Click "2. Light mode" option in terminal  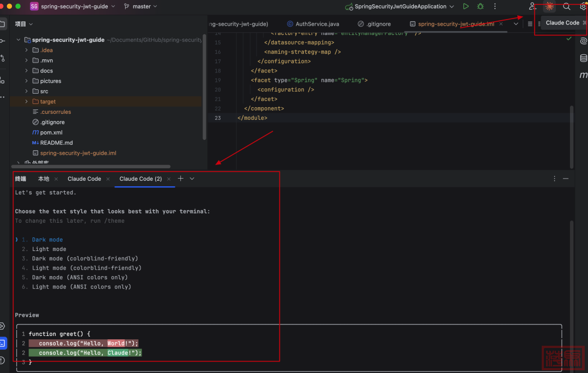(x=44, y=249)
